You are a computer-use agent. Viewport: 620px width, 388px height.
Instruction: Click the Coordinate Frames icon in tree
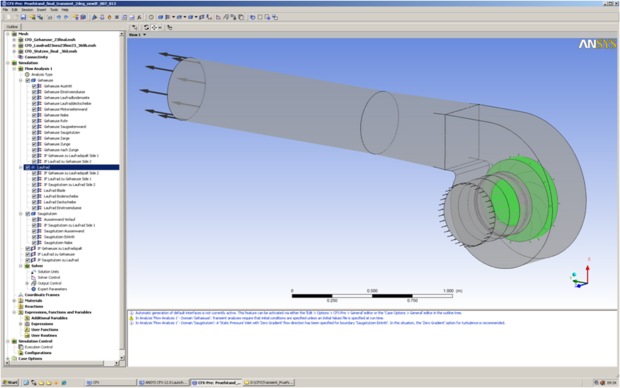point(21,295)
